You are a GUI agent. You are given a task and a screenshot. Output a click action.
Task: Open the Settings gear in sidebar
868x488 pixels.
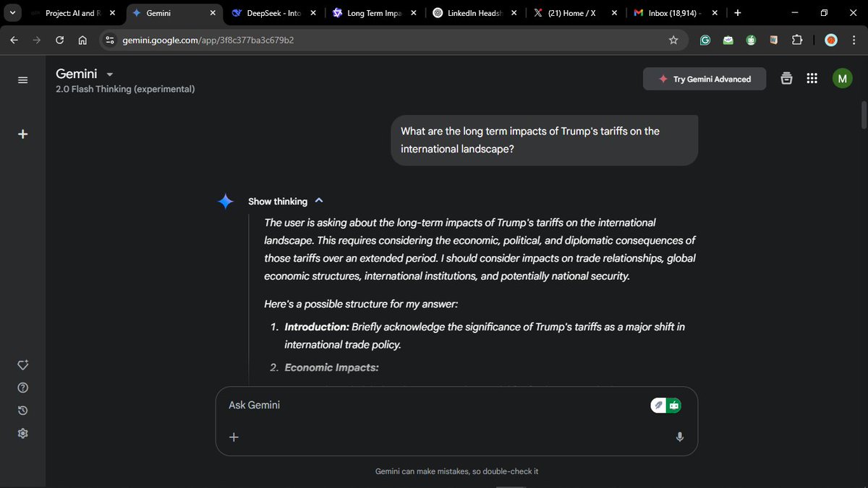22,433
